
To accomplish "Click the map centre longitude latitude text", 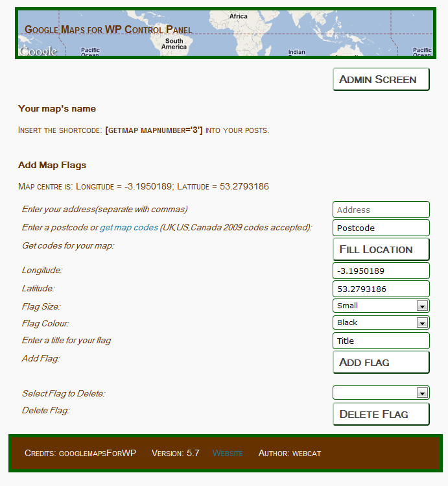I will click(143, 186).
